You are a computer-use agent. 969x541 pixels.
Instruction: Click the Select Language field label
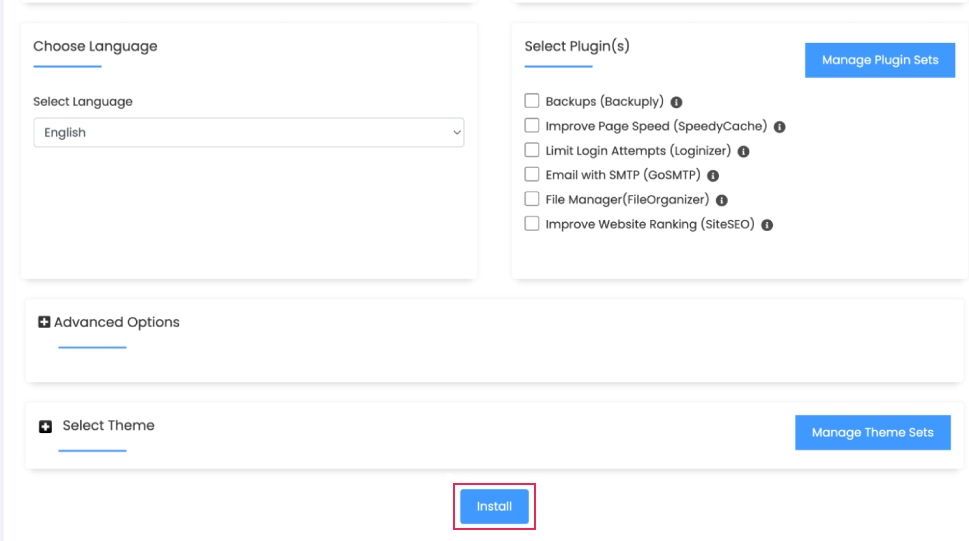83,101
